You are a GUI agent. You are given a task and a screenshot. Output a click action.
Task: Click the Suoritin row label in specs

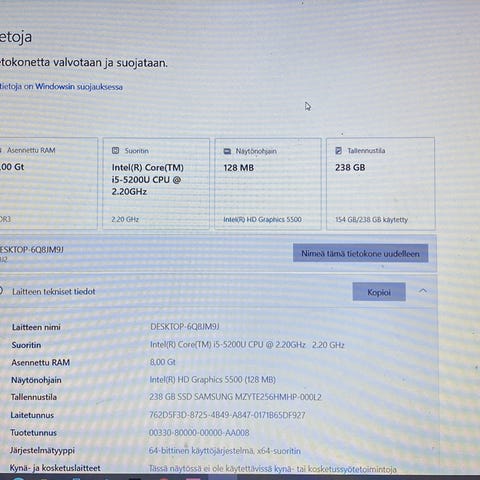click(x=26, y=345)
